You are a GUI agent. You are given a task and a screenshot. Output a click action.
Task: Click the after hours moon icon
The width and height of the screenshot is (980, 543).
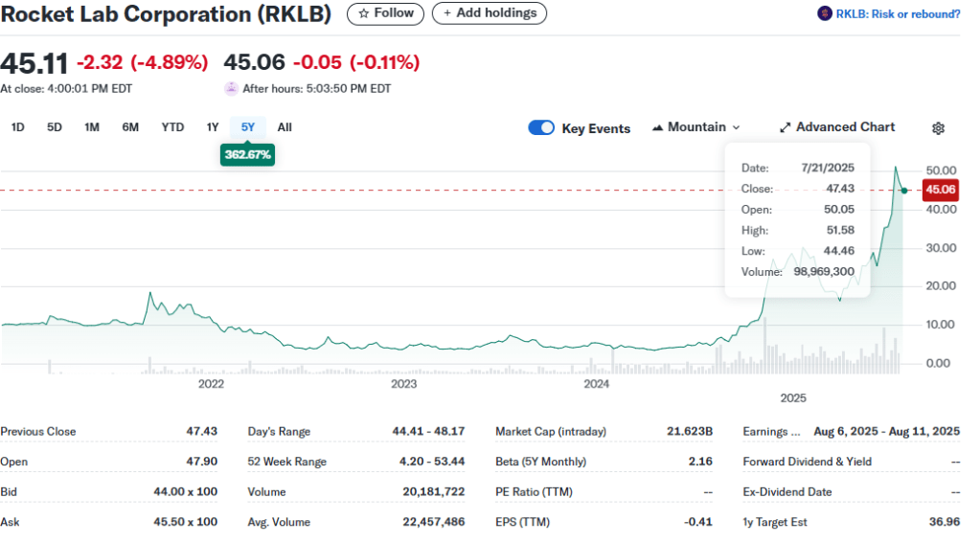point(231,88)
